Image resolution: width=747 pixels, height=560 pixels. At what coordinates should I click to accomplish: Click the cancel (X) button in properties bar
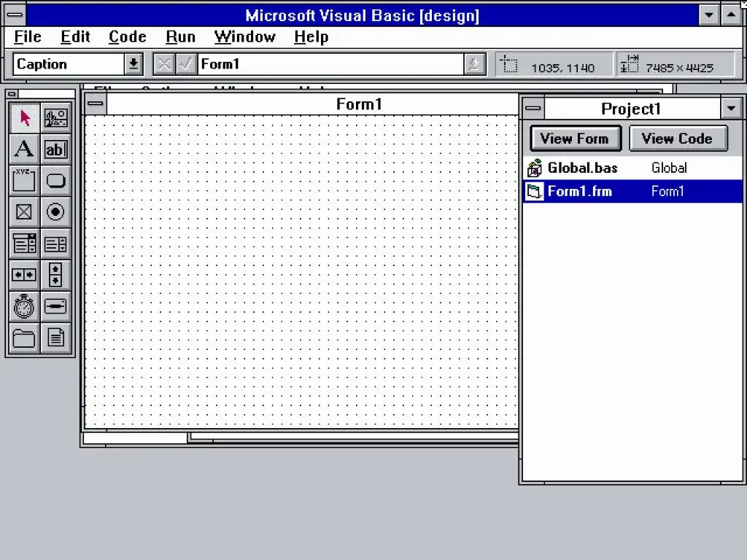coord(164,64)
